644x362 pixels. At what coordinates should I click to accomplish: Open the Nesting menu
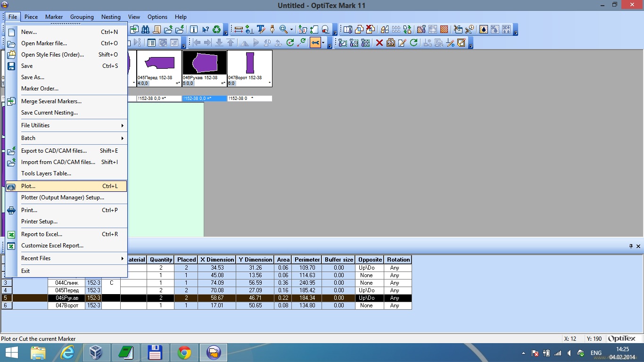pos(111,17)
